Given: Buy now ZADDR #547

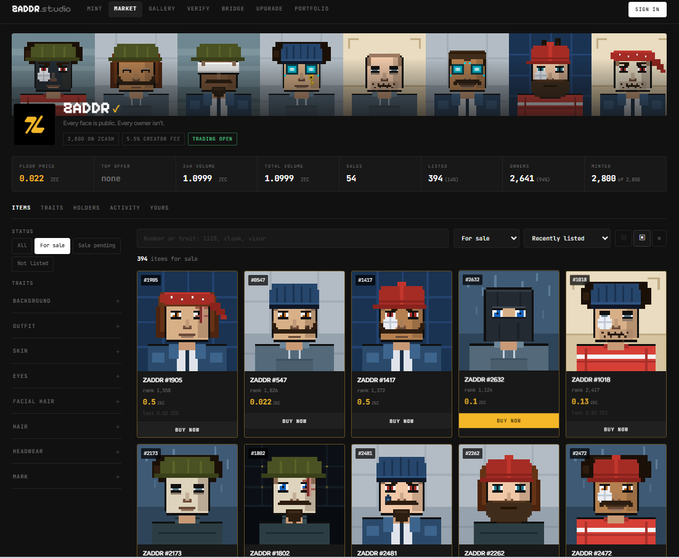Looking at the screenshot, I should coord(294,421).
